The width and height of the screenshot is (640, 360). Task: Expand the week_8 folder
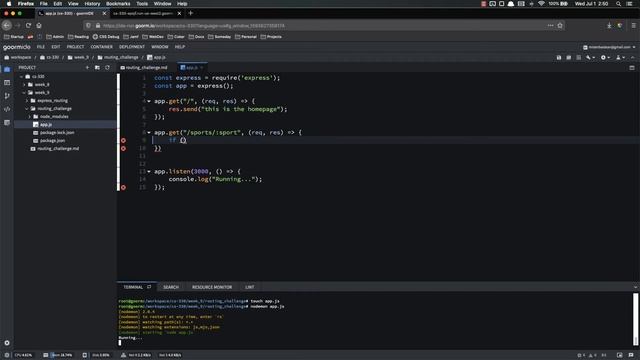point(24,84)
